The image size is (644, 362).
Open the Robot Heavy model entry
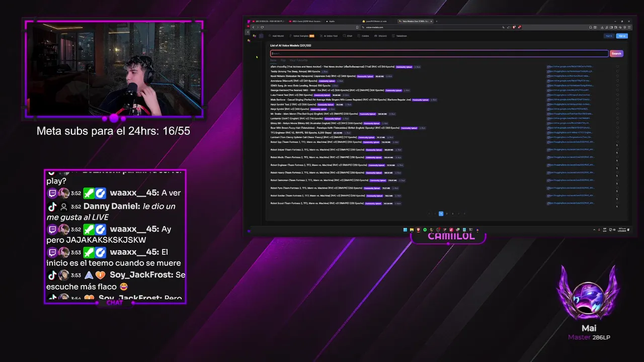(317, 172)
